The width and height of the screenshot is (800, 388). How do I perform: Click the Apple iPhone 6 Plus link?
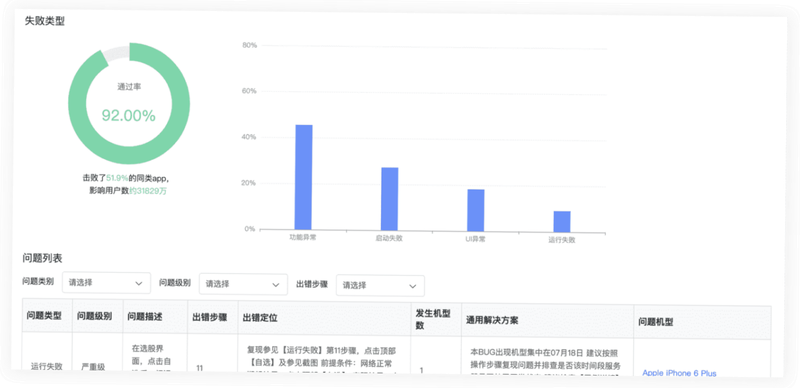[679, 373]
